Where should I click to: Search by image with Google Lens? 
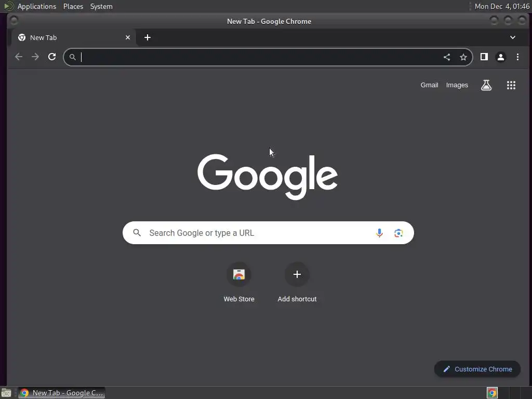pyautogui.click(x=398, y=233)
